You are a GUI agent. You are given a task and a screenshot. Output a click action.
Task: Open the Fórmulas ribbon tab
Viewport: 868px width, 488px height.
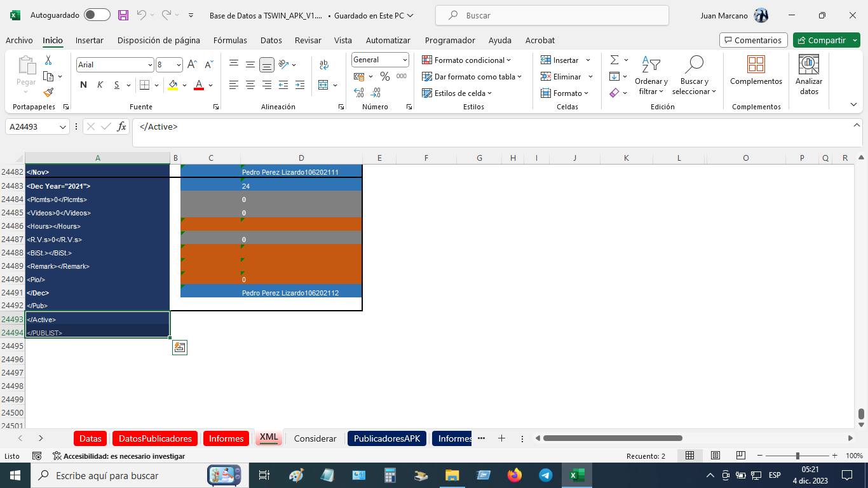point(230,40)
